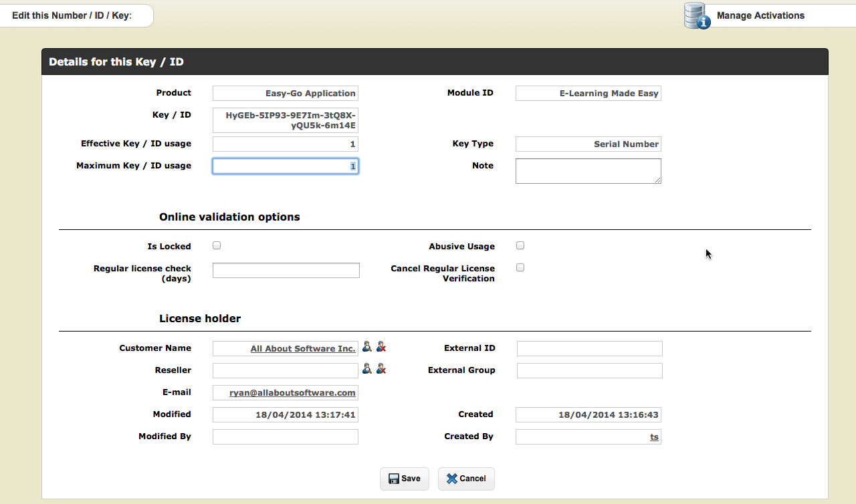Image resolution: width=856 pixels, height=504 pixels.
Task: Open the 'ts' Created By user link
Action: coord(654,437)
